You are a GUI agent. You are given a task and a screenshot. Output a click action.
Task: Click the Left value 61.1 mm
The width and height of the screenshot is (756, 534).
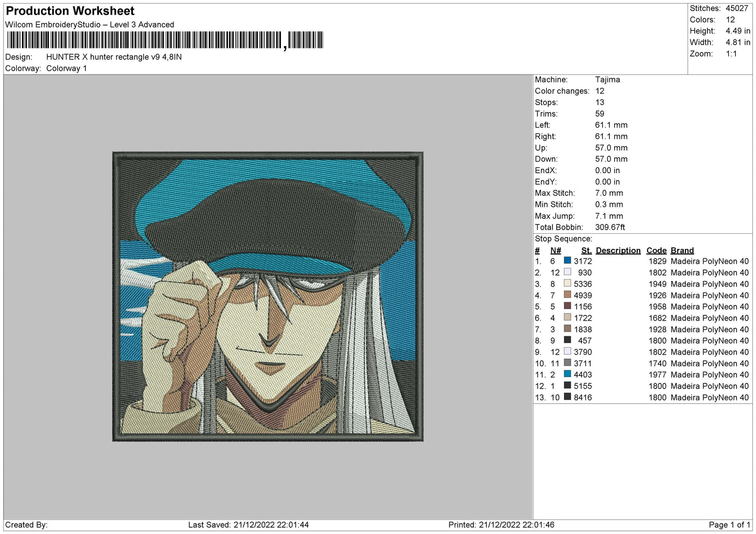[x=611, y=125]
